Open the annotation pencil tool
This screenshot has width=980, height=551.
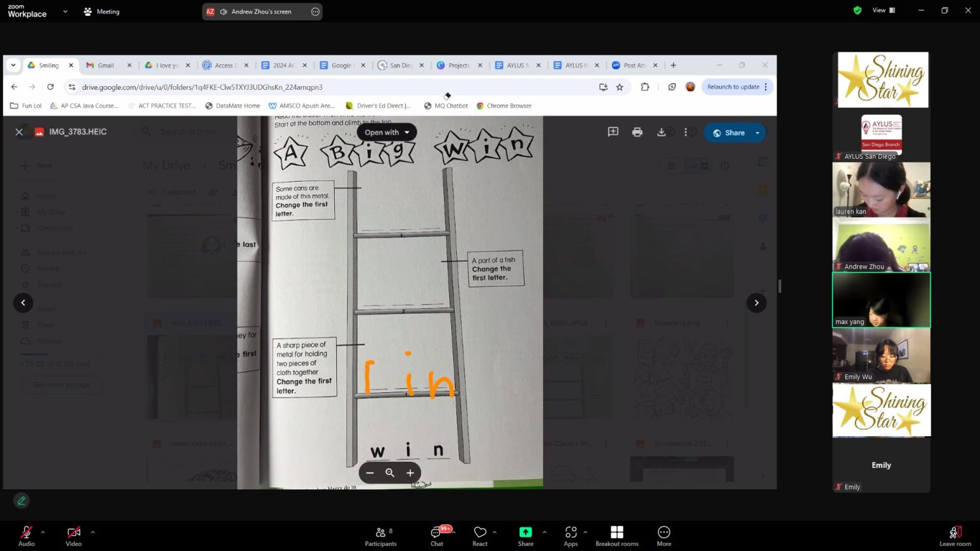(x=22, y=501)
